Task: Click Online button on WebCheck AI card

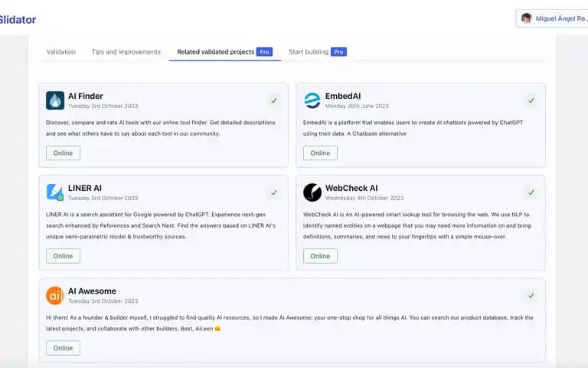Action: pyautogui.click(x=320, y=256)
